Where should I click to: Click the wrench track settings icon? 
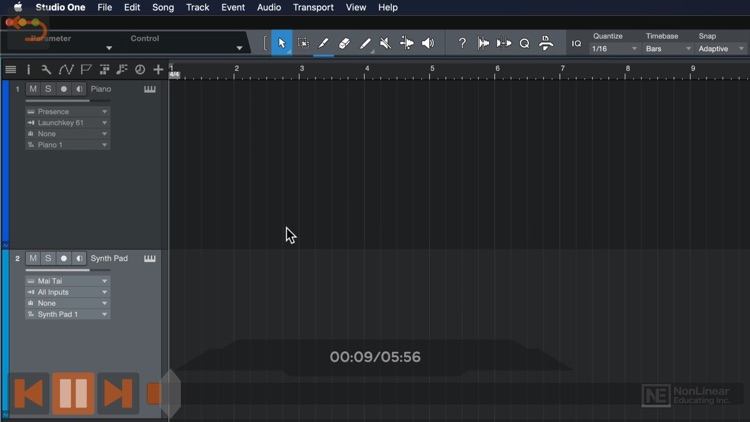pyautogui.click(x=46, y=69)
